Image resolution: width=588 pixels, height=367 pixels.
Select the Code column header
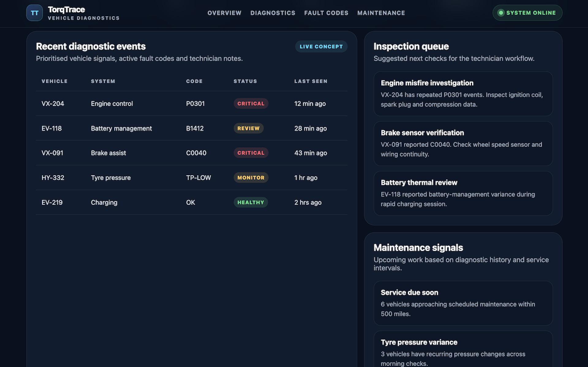(x=194, y=81)
